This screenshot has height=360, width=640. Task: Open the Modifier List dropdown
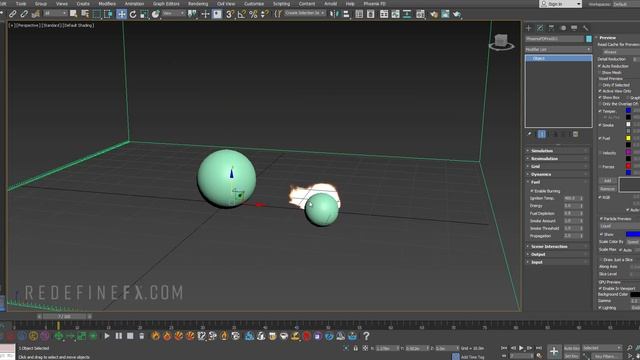pos(558,49)
